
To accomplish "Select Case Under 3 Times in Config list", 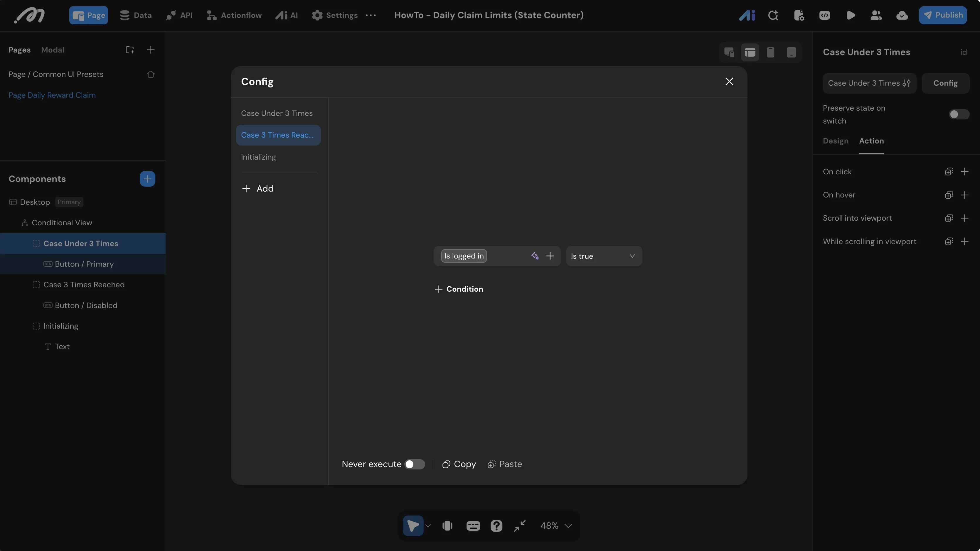I will pos(278,113).
